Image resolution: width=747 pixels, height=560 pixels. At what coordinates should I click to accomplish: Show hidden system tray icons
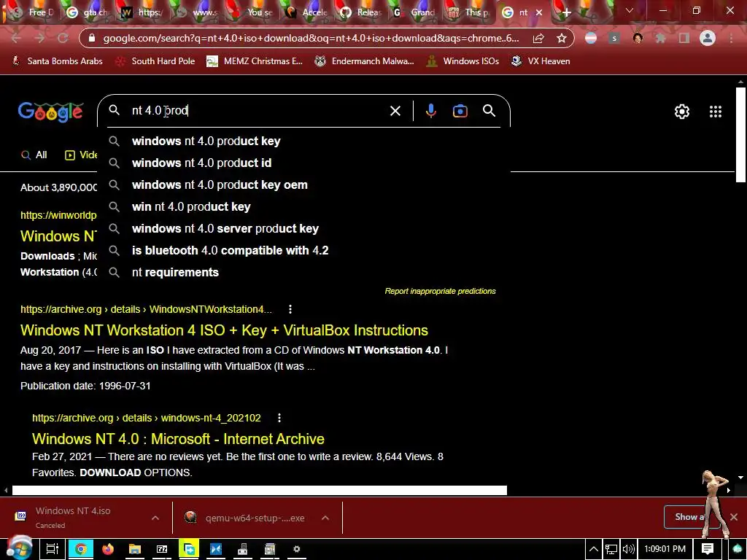coord(594,549)
